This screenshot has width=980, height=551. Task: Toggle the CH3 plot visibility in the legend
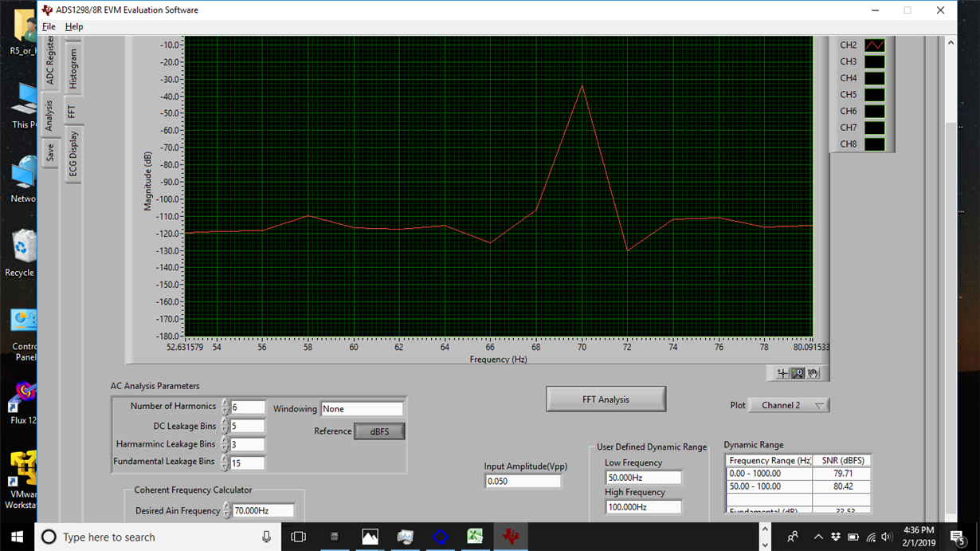click(874, 61)
